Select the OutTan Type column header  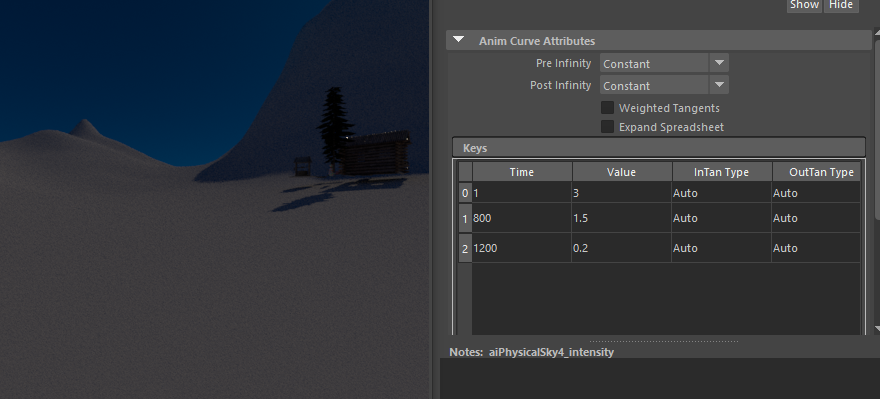[817, 172]
